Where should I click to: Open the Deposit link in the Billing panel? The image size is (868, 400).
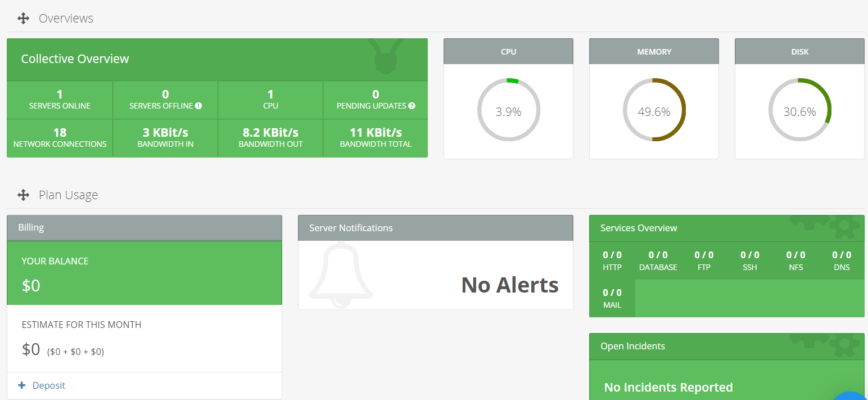point(49,385)
